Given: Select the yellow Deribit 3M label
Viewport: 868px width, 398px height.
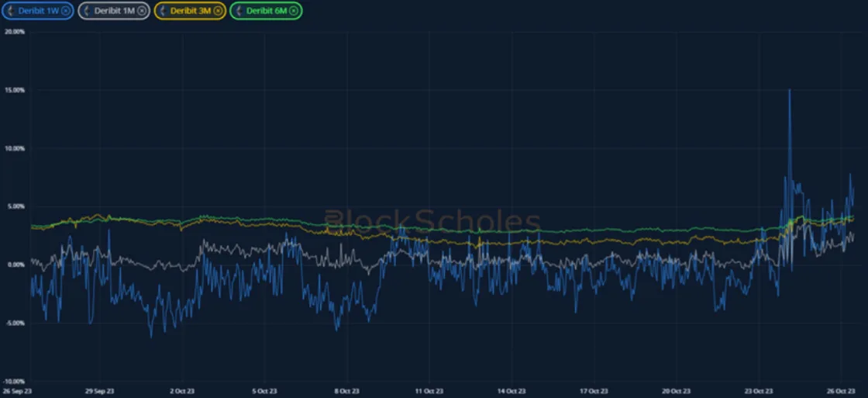Looking at the screenshot, I should click(191, 11).
